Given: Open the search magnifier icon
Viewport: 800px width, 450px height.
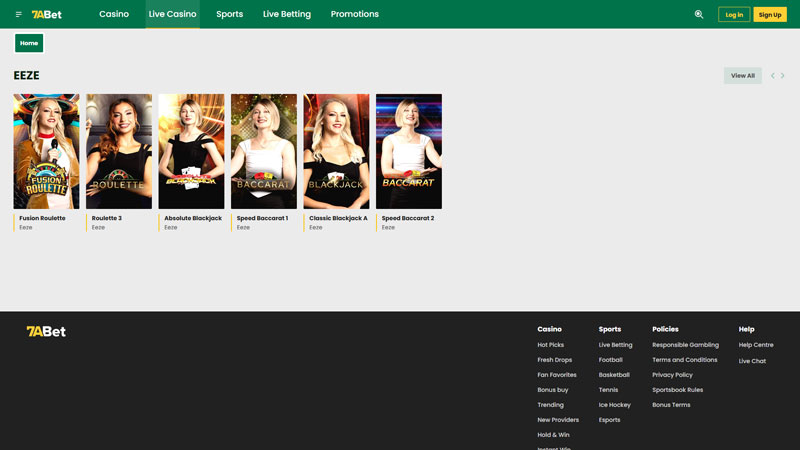Looking at the screenshot, I should point(699,14).
